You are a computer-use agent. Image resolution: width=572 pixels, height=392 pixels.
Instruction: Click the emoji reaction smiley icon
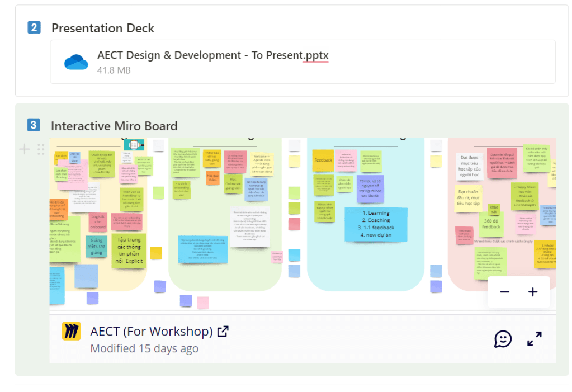click(503, 339)
